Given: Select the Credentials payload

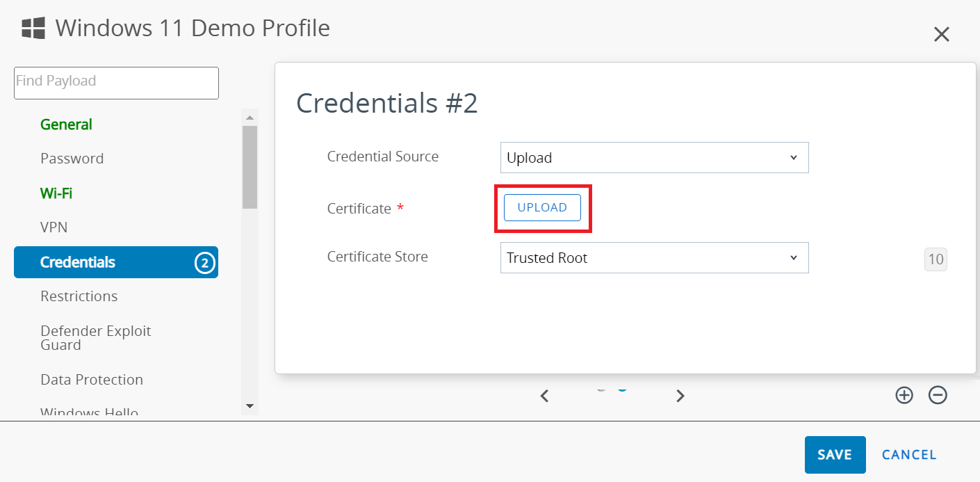Looking at the screenshot, I should pyautogui.click(x=116, y=262).
